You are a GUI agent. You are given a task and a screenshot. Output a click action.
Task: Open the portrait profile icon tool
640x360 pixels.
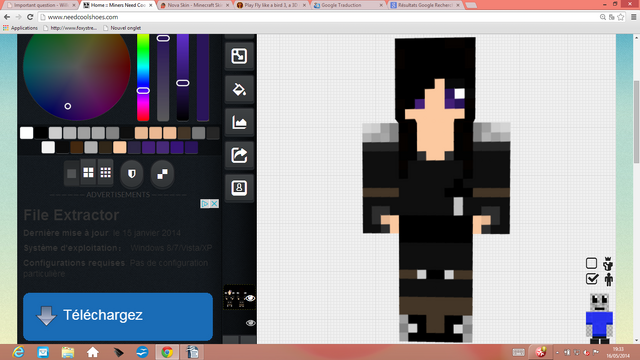[x=239, y=188]
